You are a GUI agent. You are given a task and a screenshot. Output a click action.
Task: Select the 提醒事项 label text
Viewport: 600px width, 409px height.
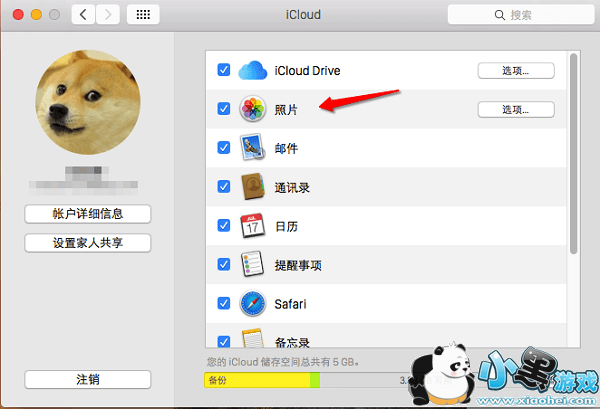[298, 265]
